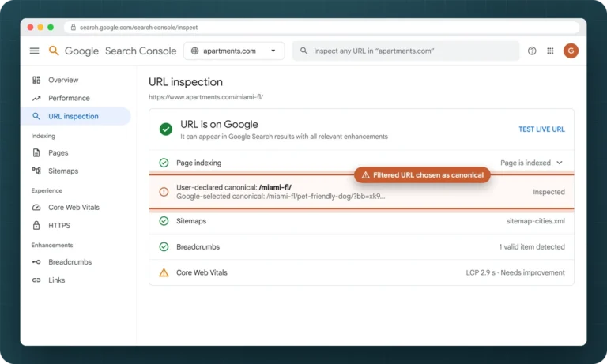Screen dimensions: 607x364
Task: Click the Core Web Vitals gauge icon
Action: [36, 208]
